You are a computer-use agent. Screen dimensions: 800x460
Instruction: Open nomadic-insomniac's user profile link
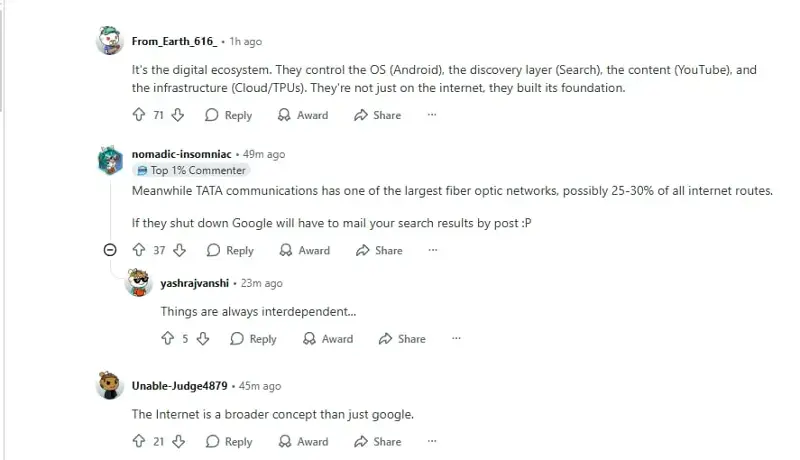(181, 155)
